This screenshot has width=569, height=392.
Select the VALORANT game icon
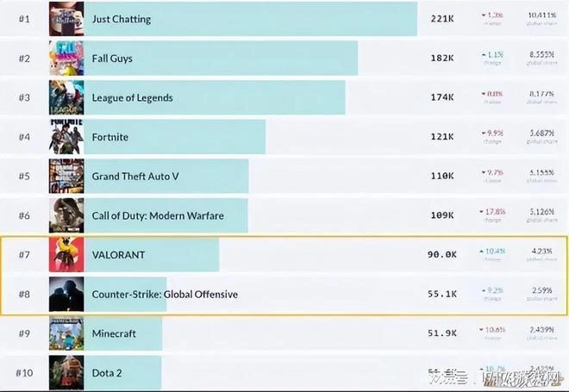[66, 255]
